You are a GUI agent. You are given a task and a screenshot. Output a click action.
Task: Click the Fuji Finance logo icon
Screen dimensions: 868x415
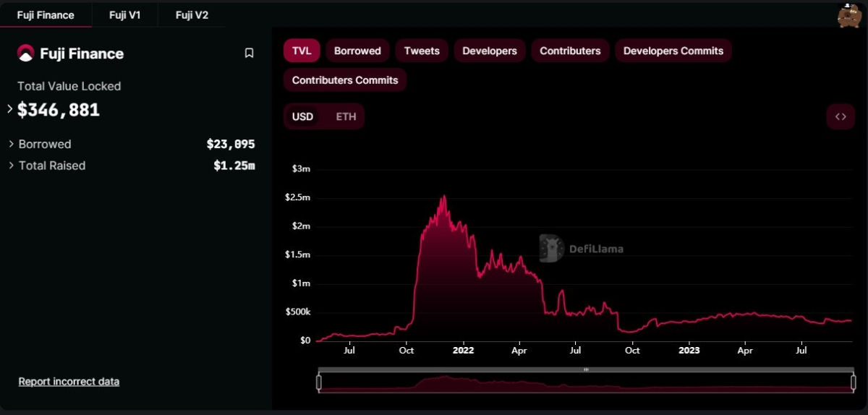25,53
